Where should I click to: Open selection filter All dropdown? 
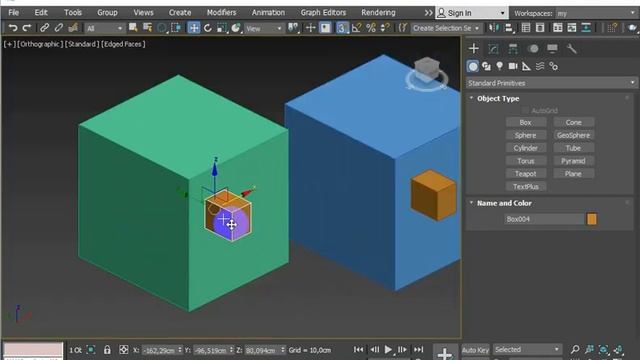pos(104,28)
